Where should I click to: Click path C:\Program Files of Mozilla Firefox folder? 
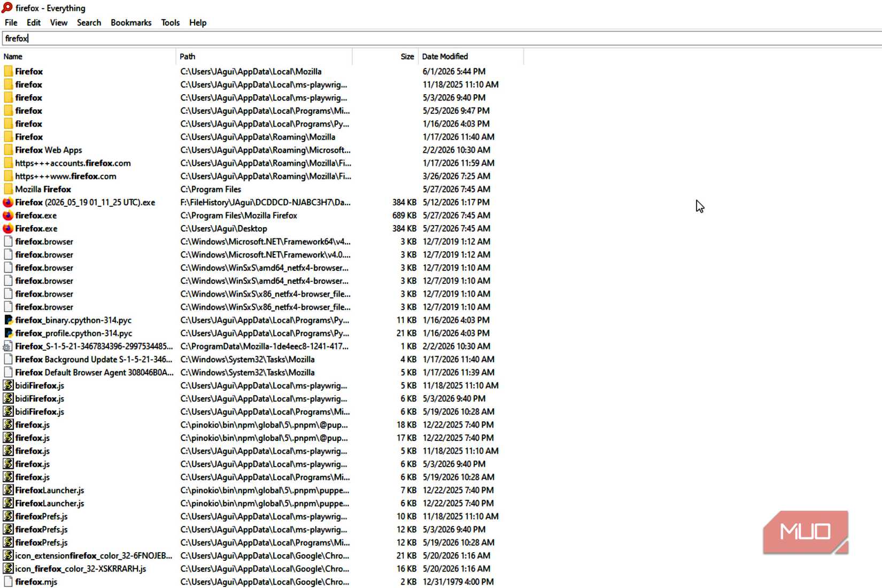tap(211, 189)
